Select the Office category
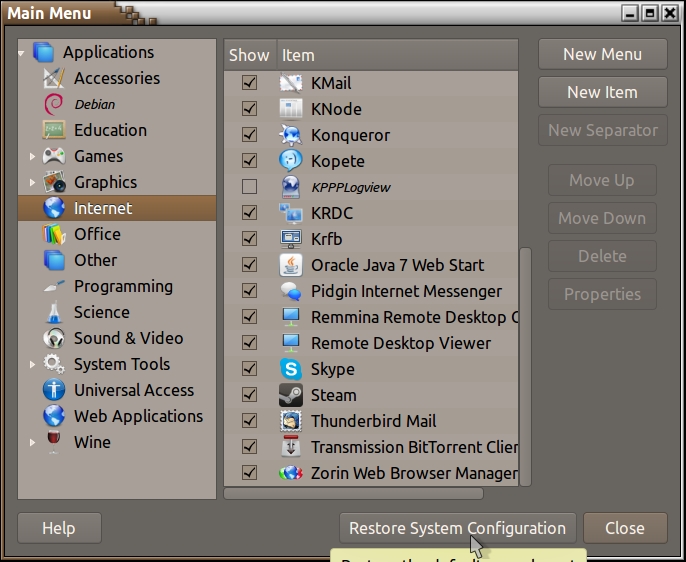Screen dimensions: 686x562 click(x=96, y=234)
